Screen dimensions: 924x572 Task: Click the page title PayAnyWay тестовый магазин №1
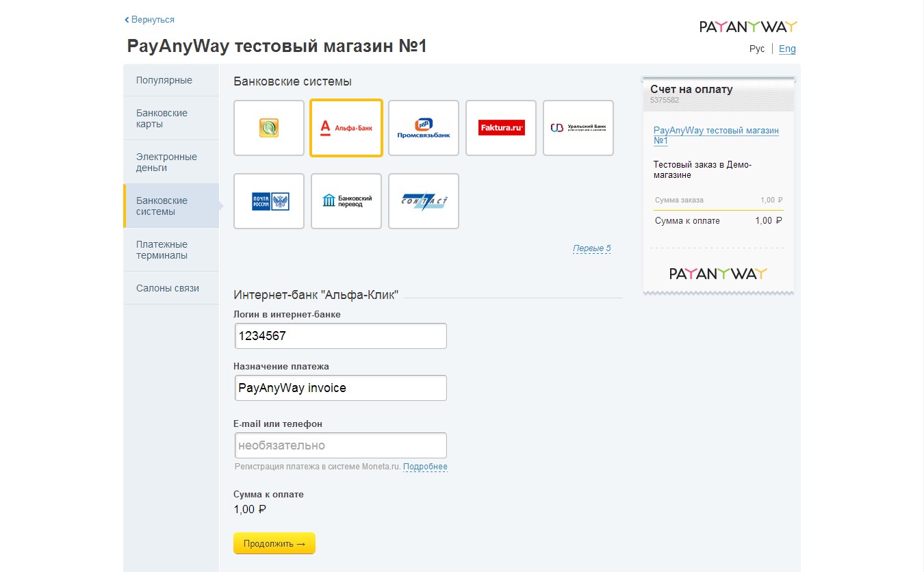point(277,47)
